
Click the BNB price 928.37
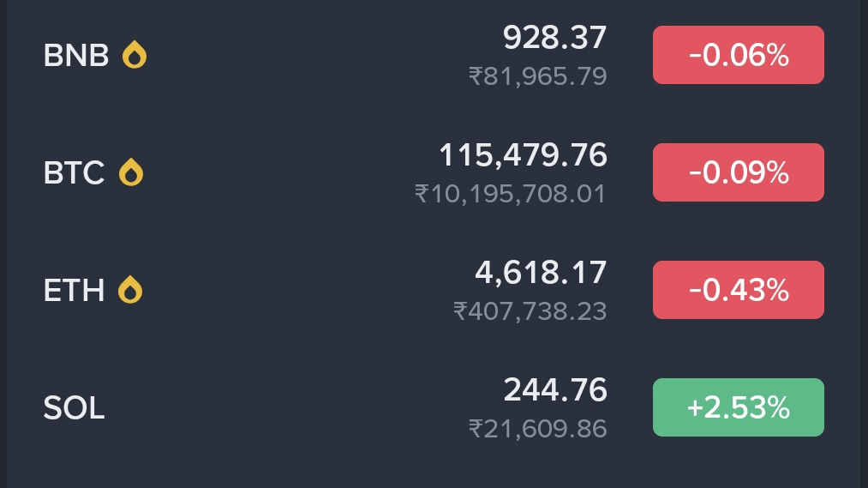tap(554, 38)
